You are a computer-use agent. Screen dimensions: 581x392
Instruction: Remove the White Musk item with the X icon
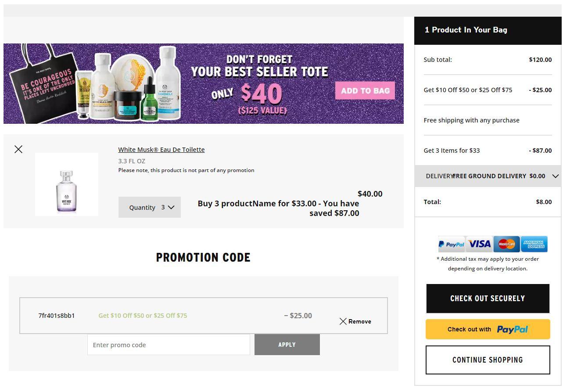18,149
